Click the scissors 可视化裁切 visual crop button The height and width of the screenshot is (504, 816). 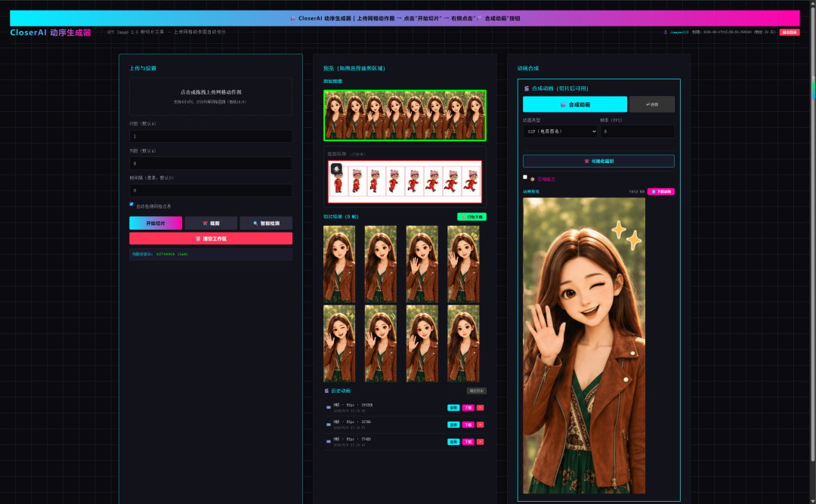(598, 161)
